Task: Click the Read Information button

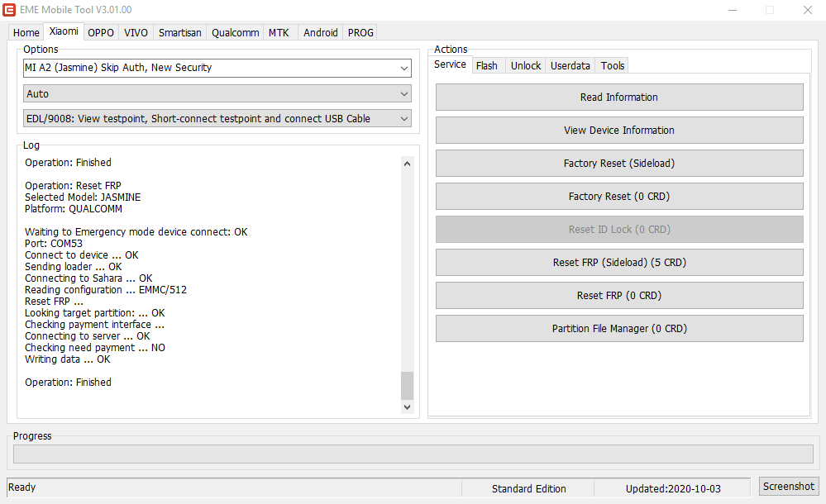Action: (619, 97)
